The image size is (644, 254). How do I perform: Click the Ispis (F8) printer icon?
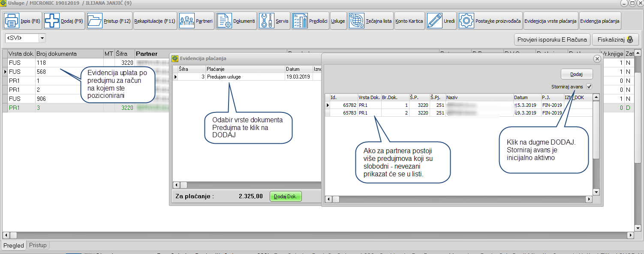pyautogui.click(x=12, y=21)
